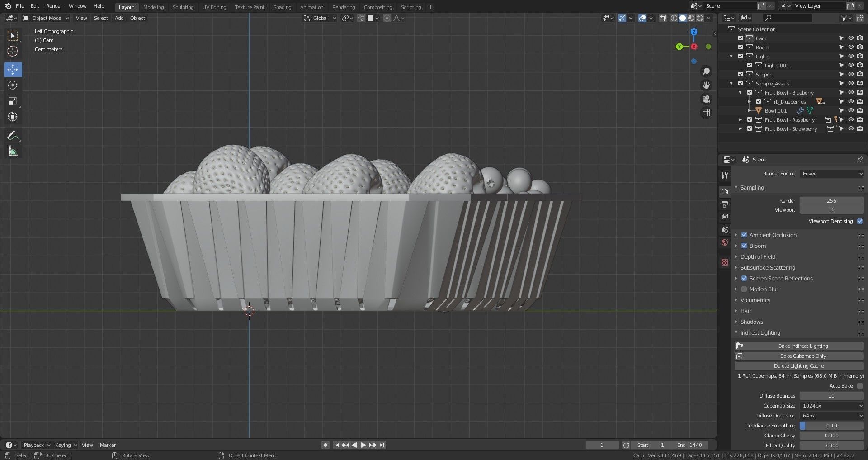
Task: Switch to the Shading workspace tab
Action: [282, 7]
